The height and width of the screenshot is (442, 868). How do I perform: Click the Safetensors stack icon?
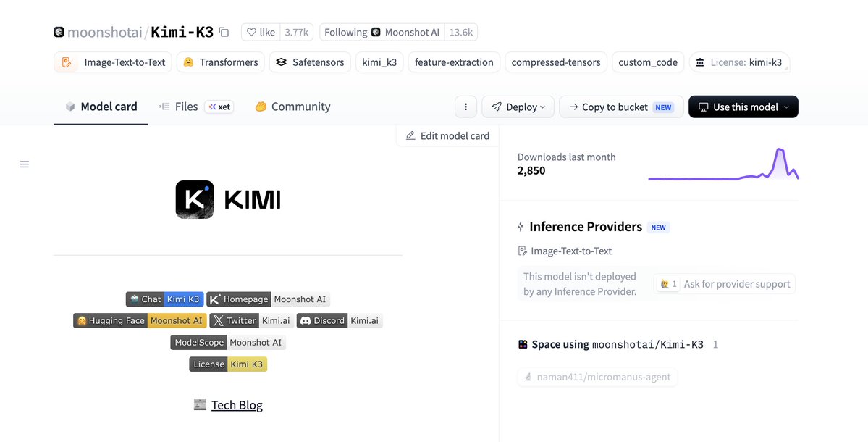[x=281, y=62]
